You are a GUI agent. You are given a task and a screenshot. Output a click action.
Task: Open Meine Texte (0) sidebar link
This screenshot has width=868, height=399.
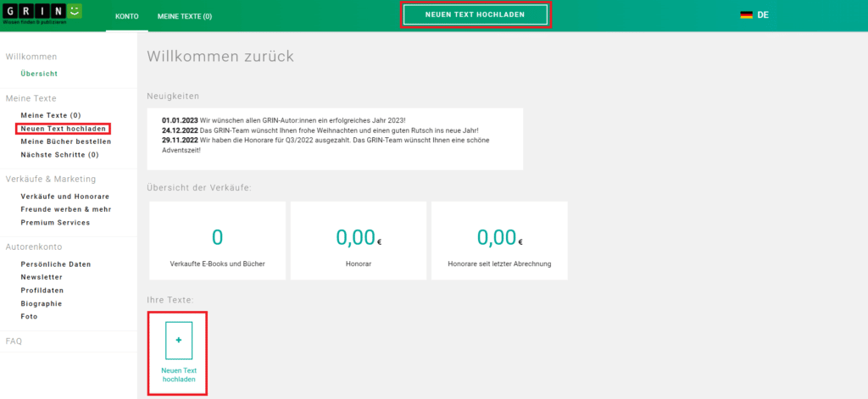coord(51,115)
